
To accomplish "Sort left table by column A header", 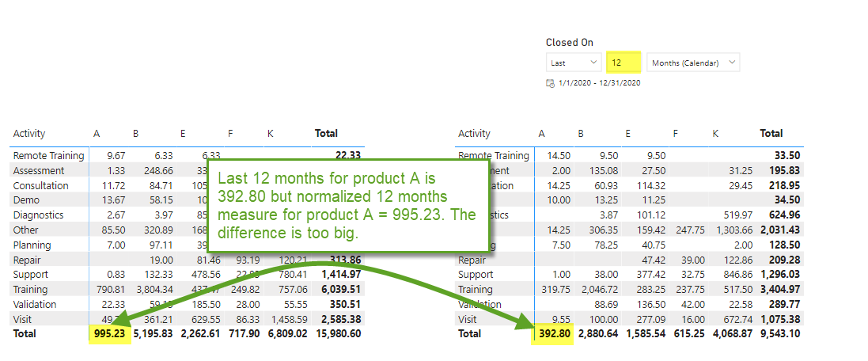I will point(97,134).
